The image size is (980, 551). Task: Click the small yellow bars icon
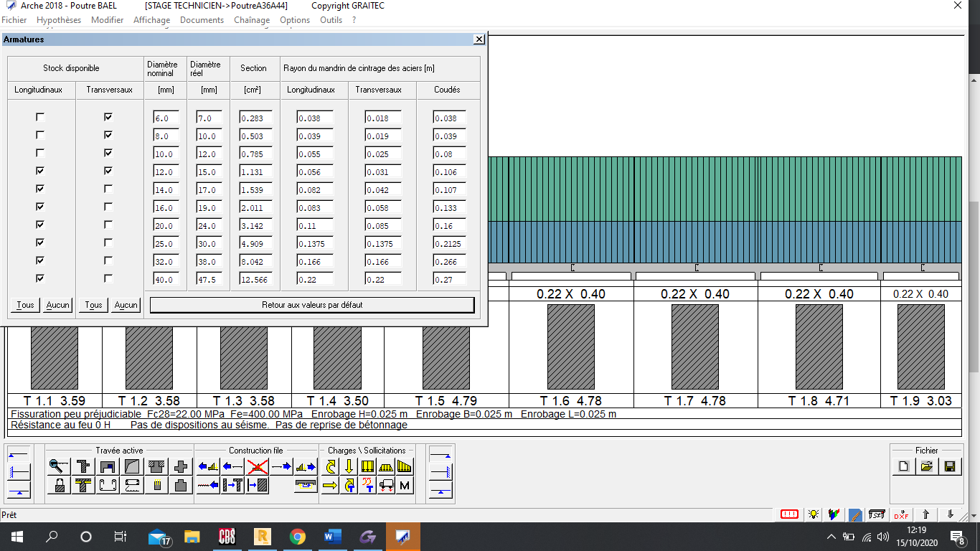[156, 485]
